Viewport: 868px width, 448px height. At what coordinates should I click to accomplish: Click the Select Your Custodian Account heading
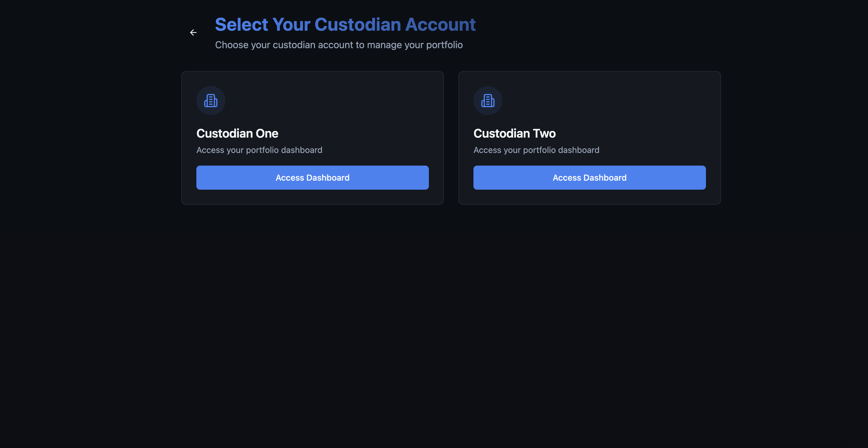click(x=345, y=25)
